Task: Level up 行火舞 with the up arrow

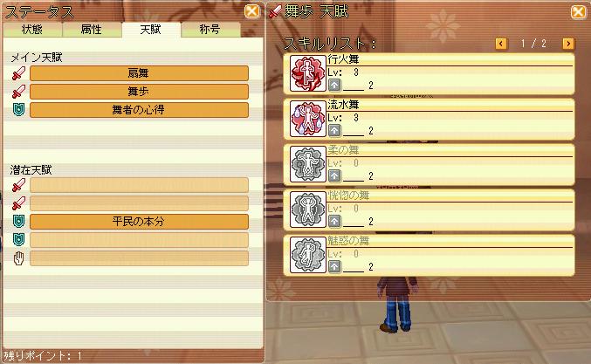Action: pos(334,86)
